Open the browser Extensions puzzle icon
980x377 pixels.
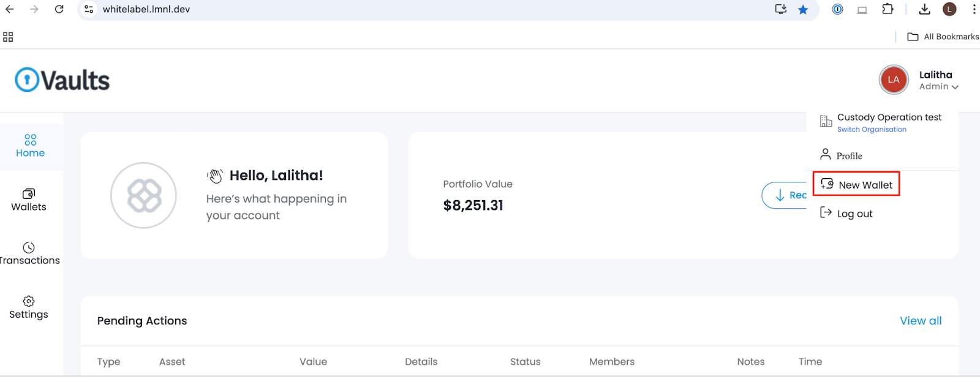888,9
